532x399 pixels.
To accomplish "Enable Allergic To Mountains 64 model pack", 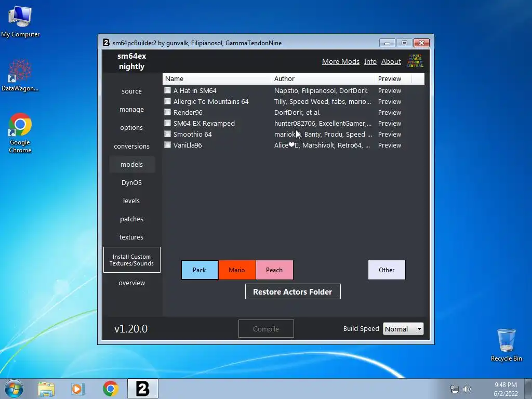I will [168, 101].
